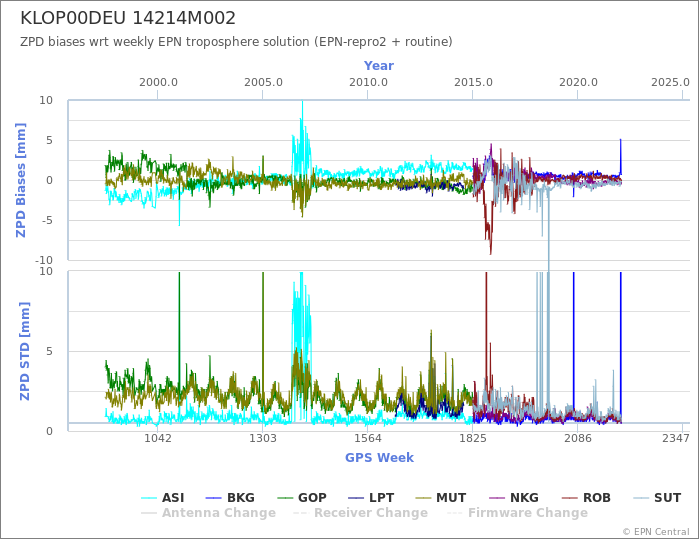Toggle the ROB series in legend
The width and height of the screenshot is (700, 540).
click(586, 498)
